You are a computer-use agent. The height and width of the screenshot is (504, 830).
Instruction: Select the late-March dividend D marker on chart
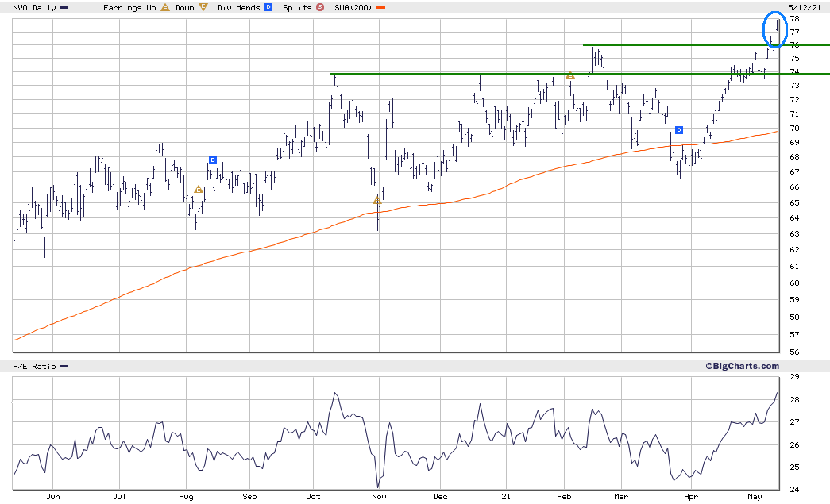(x=678, y=130)
